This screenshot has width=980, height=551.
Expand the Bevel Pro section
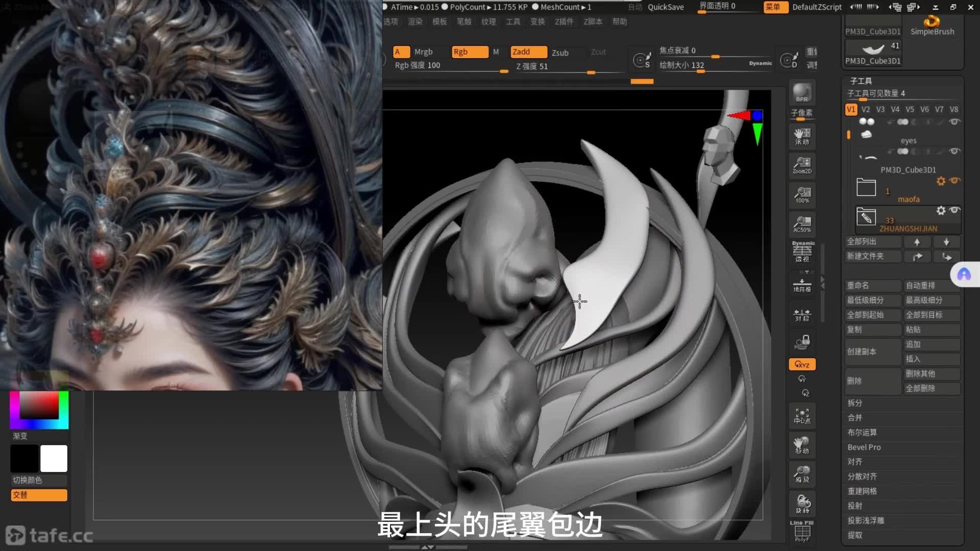[864, 447]
